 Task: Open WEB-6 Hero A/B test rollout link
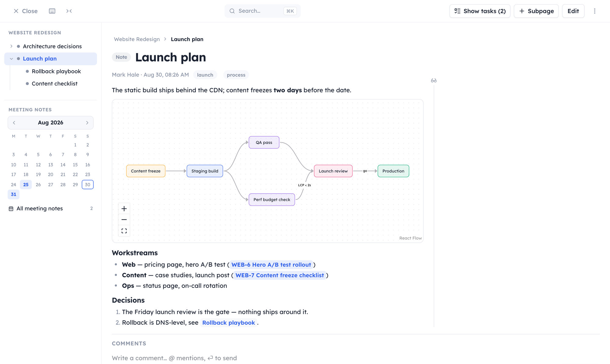click(271, 265)
